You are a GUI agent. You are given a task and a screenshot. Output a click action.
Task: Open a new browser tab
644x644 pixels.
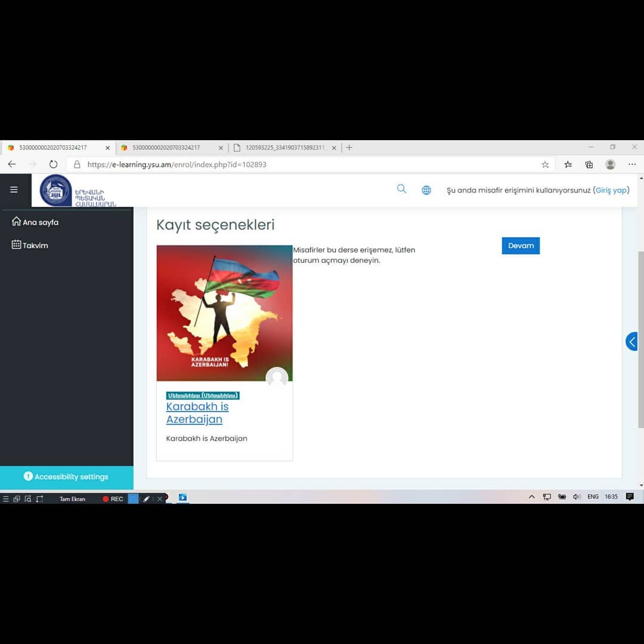pyautogui.click(x=349, y=147)
